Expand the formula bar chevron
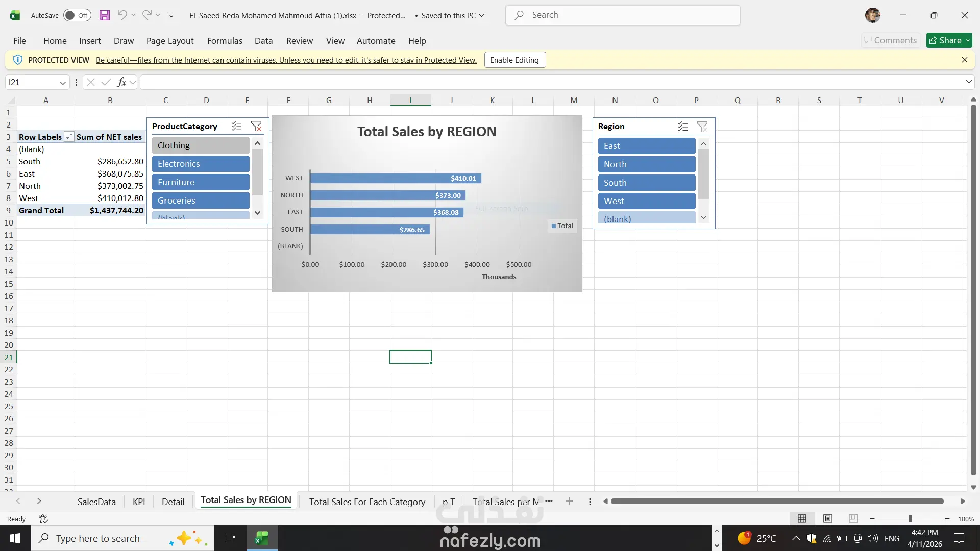This screenshot has height=551, width=980. click(968, 82)
